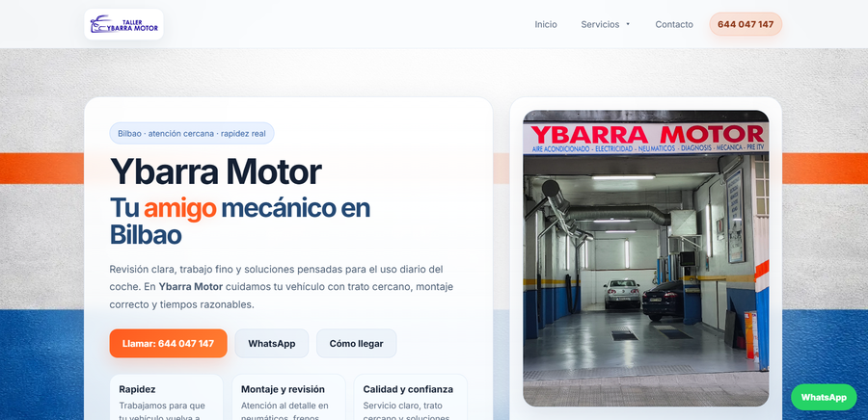Go to the Contacto page
Image resolution: width=868 pixels, height=420 pixels.
coord(674,24)
